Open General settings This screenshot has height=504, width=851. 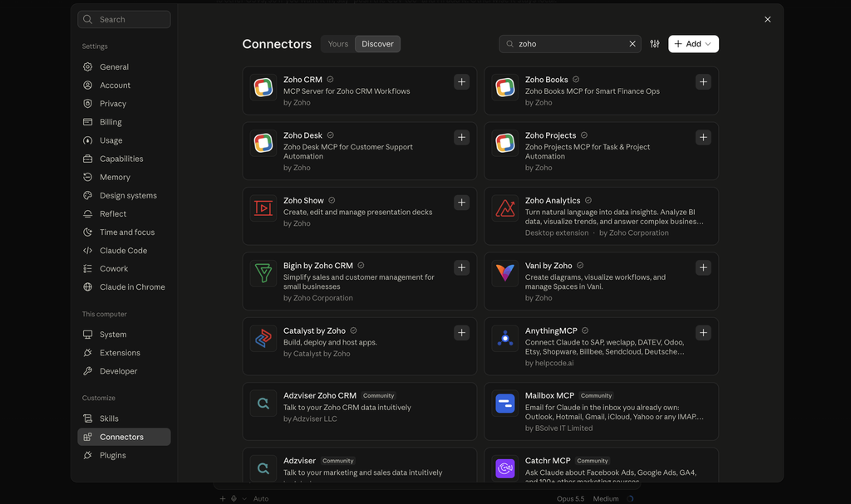click(x=124, y=66)
